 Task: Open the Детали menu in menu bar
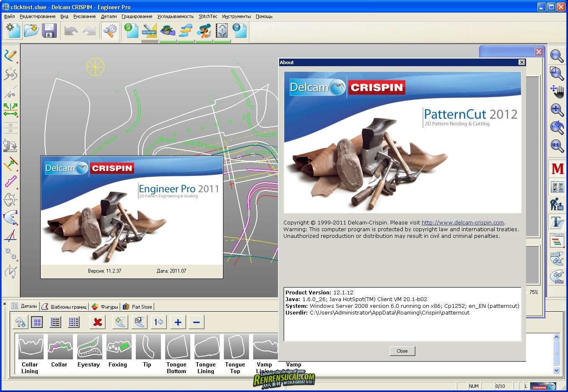[109, 17]
